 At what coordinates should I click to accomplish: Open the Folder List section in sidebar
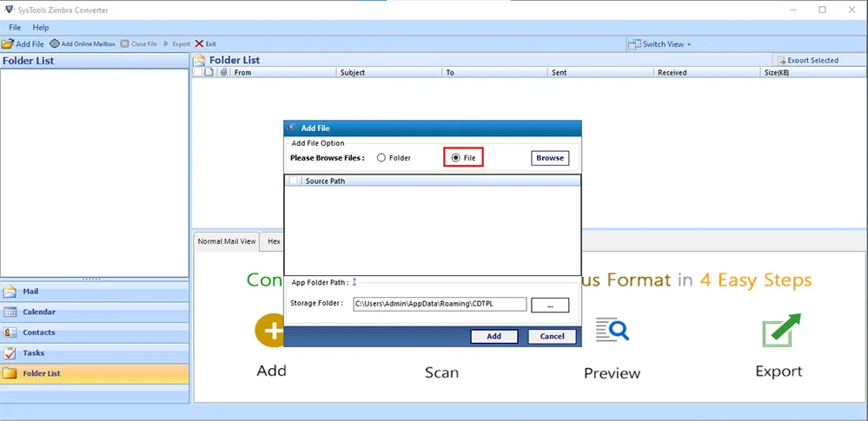95,373
